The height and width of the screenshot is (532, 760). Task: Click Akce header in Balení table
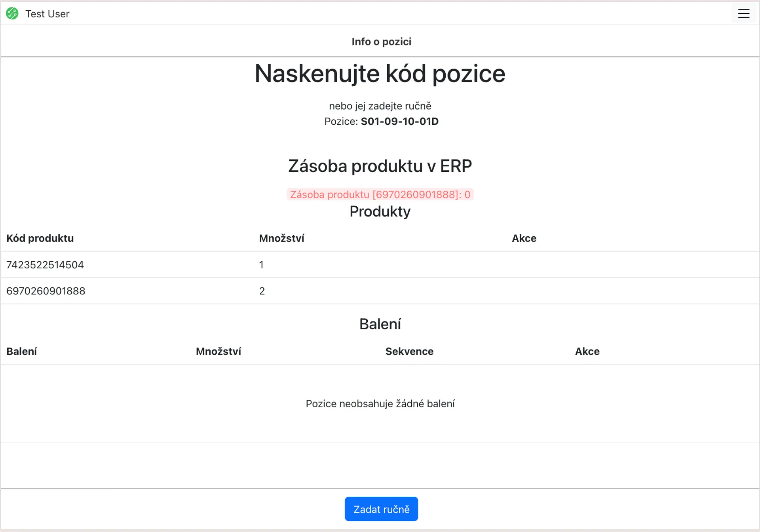(x=587, y=351)
